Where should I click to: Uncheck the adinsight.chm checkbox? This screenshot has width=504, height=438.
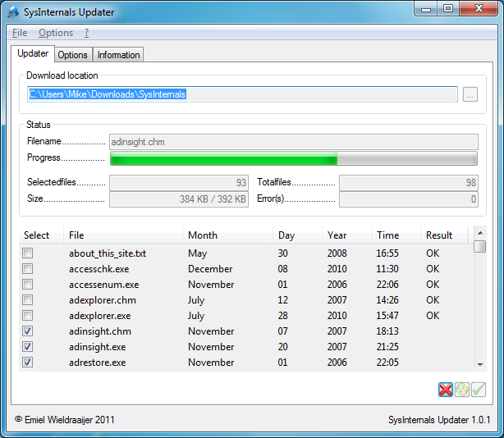tap(28, 331)
